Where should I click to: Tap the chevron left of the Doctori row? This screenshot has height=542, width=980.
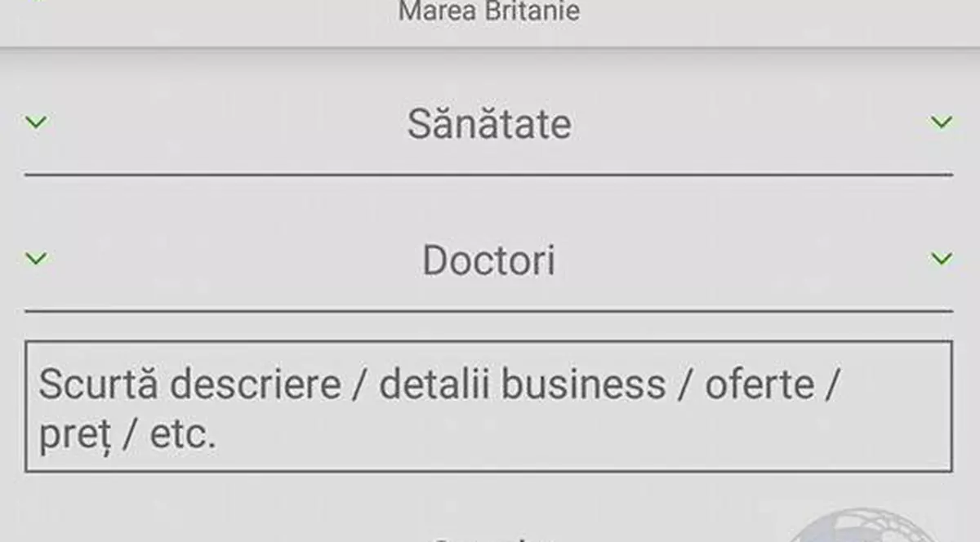36,260
